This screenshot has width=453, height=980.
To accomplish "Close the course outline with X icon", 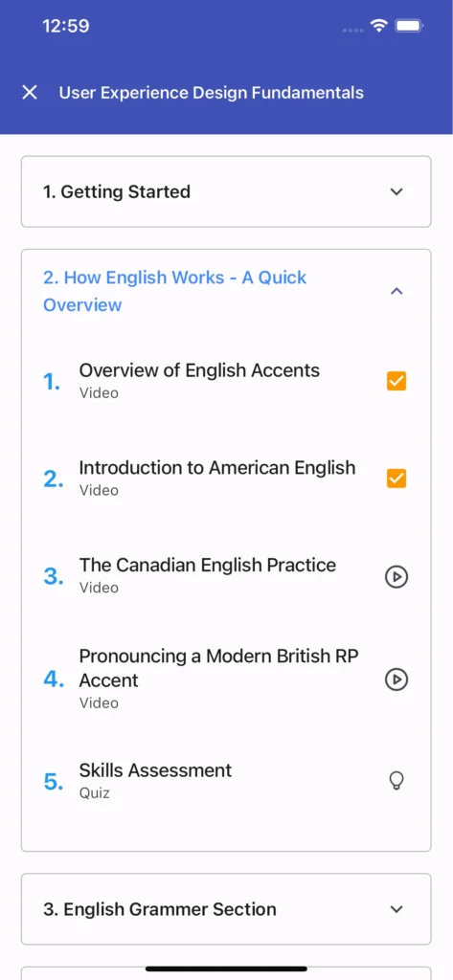I will pos(30,93).
